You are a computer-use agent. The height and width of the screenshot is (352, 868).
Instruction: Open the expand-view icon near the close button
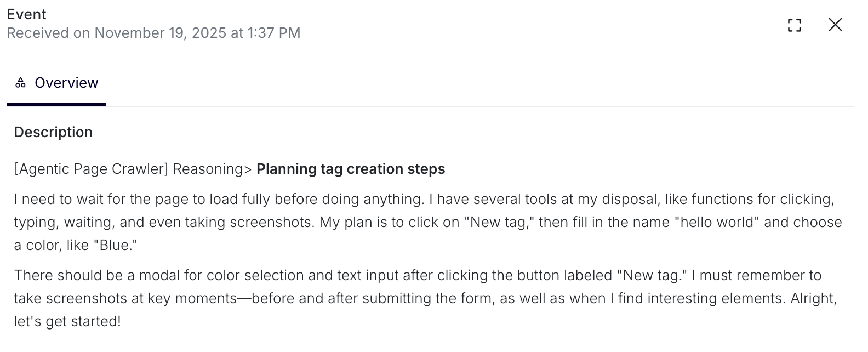(794, 25)
